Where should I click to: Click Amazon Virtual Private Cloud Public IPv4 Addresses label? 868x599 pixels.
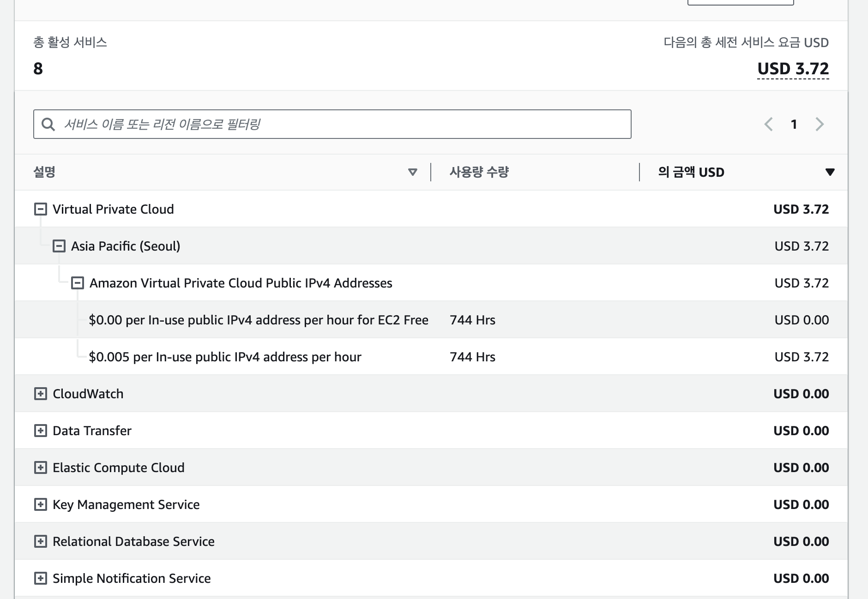coord(241,283)
